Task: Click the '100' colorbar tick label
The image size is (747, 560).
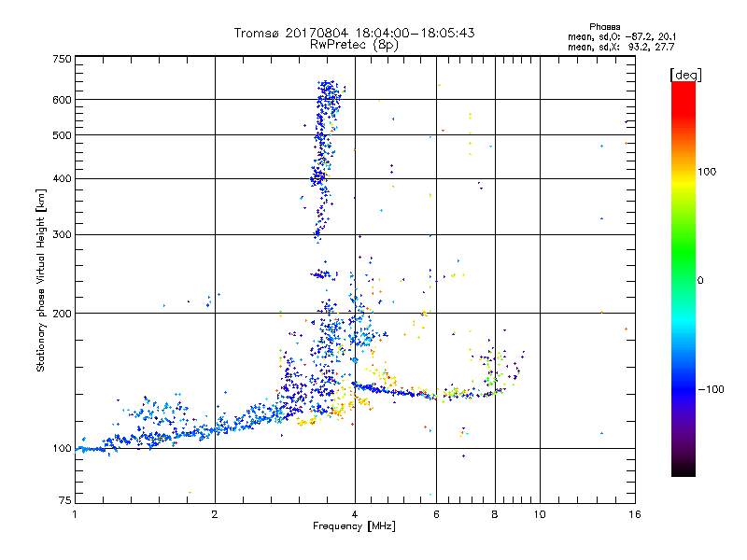Action: point(707,172)
